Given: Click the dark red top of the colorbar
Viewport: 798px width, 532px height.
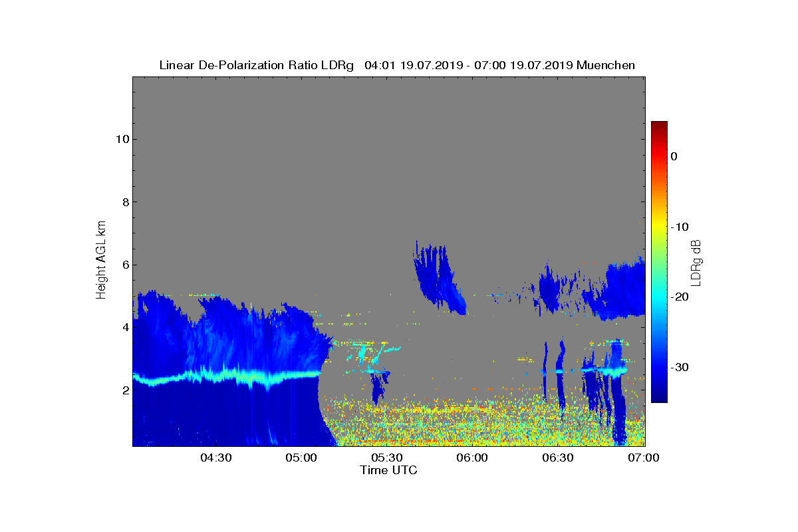Looking at the screenshot, I should [659, 126].
